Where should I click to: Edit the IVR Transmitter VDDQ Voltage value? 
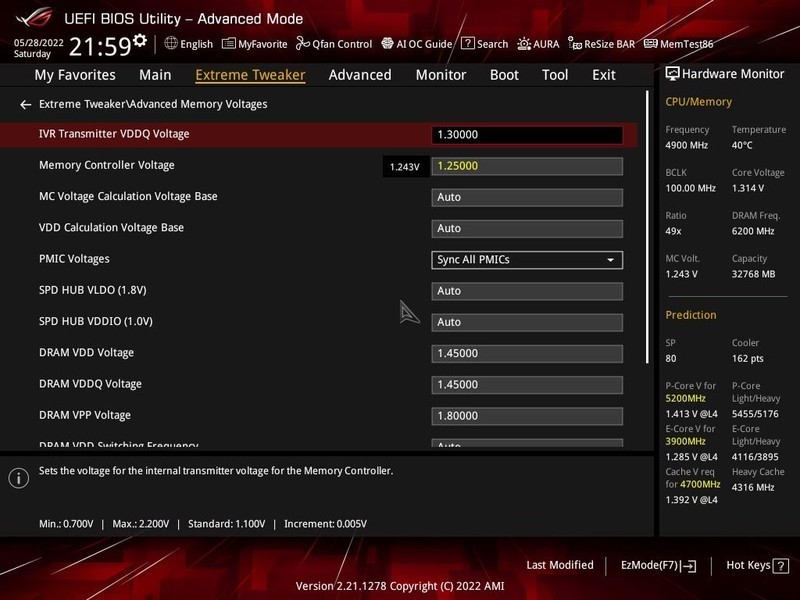coord(536,132)
